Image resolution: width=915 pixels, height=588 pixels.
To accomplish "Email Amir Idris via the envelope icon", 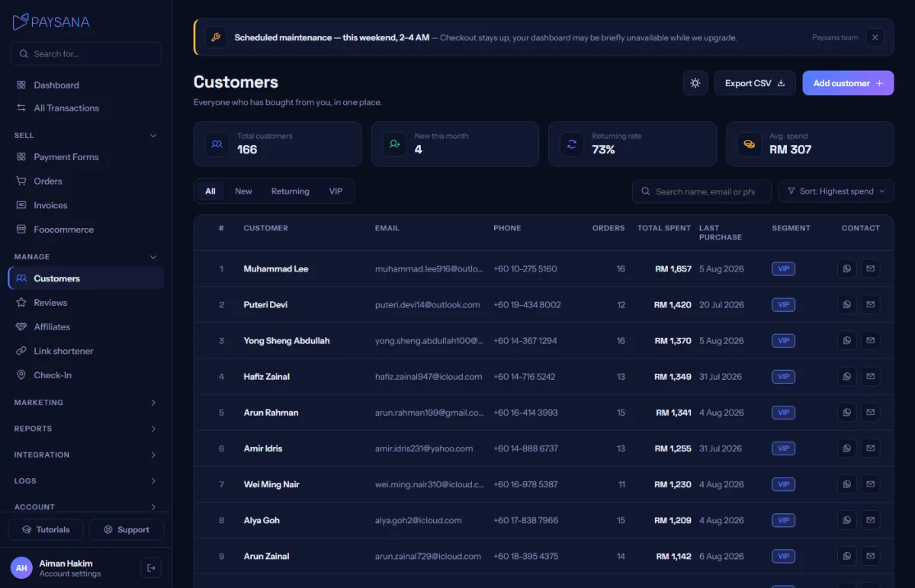I will 870,448.
